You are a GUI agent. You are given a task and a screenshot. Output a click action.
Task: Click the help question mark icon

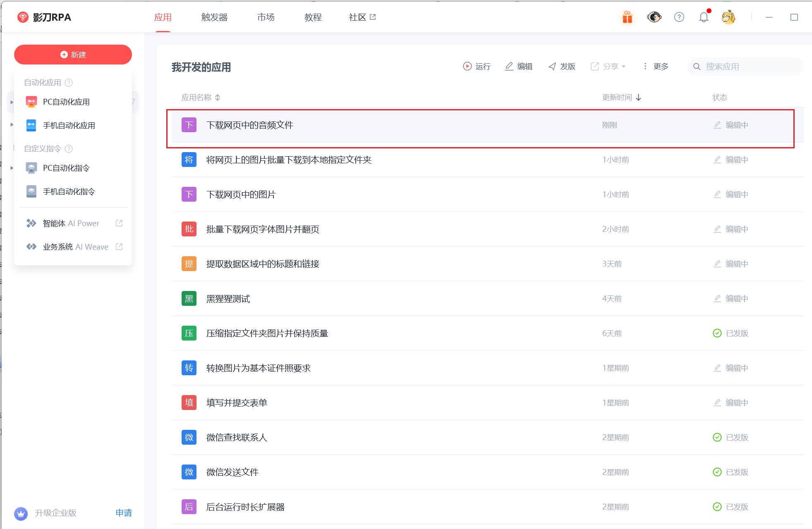[679, 17]
